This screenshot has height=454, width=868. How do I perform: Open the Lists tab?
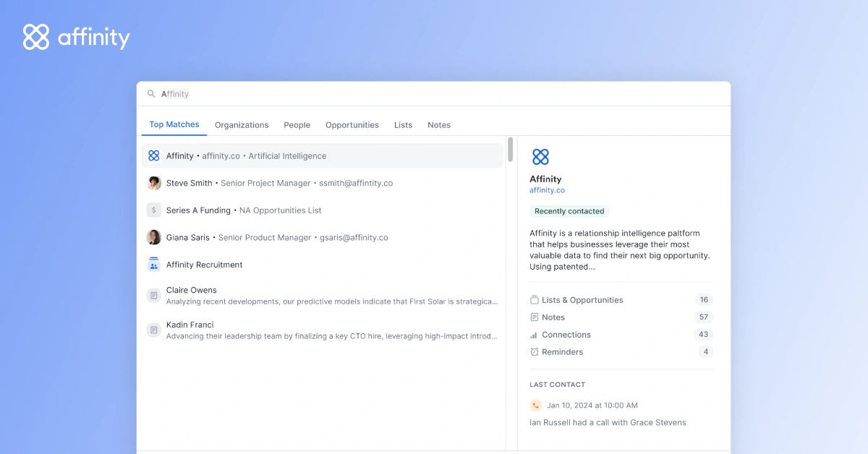403,125
